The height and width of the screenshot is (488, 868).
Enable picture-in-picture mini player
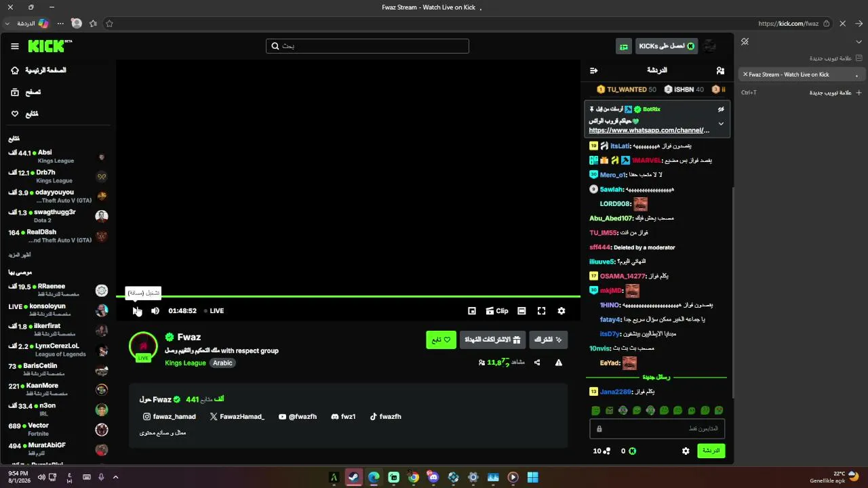point(472,311)
